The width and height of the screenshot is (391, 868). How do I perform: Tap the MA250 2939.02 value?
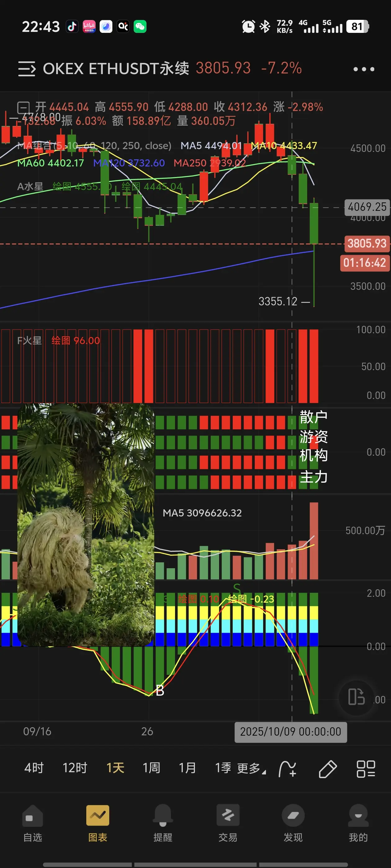tap(210, 163)
